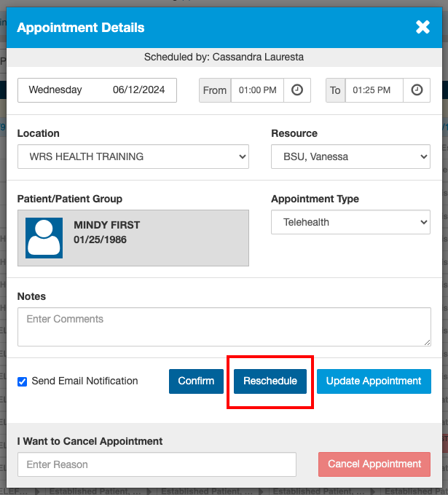Click the 01:00 PM start time field
Viewport: 448px width, 495px height.
[258, 90]
